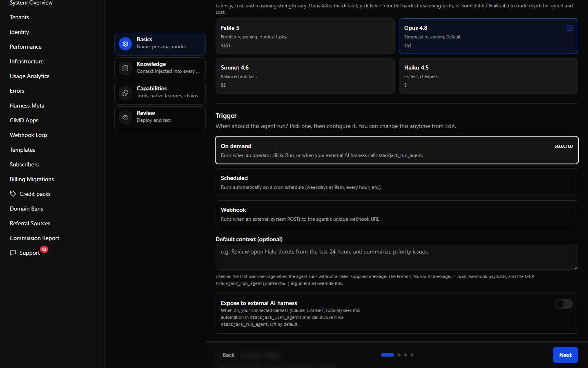Click the $ price on Haiku 4.5

[x=405, y=85]
